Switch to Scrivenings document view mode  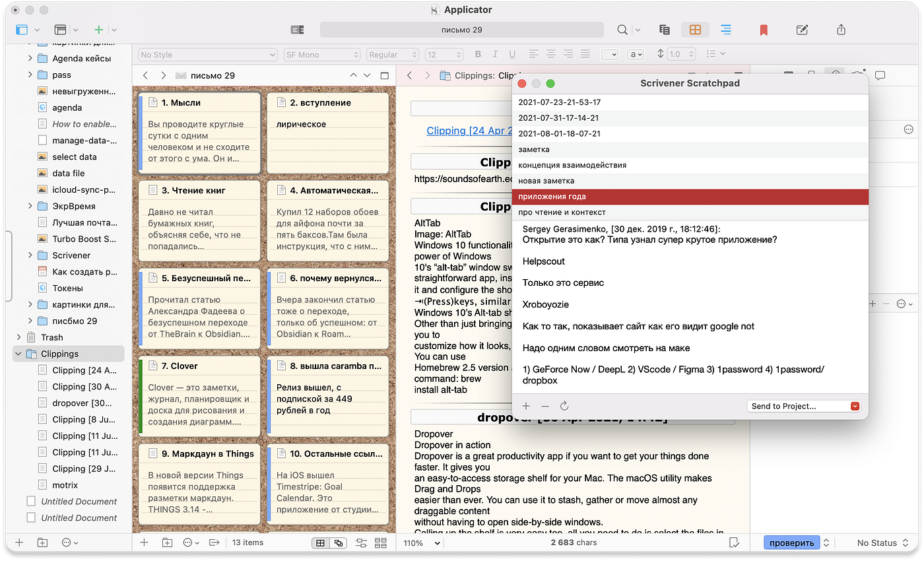coord(665,30)
